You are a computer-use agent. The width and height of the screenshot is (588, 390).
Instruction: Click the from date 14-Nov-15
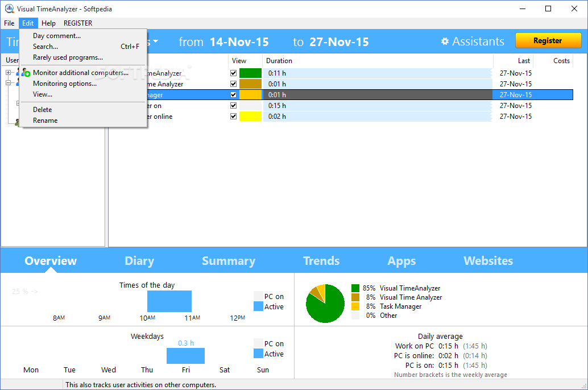coord(239,42)
